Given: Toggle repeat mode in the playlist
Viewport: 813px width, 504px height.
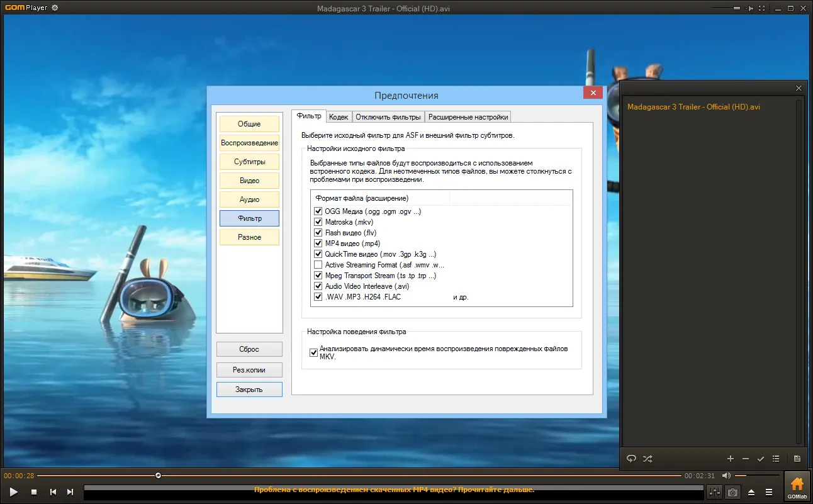Looking at the screenshot, I should 632,459.
